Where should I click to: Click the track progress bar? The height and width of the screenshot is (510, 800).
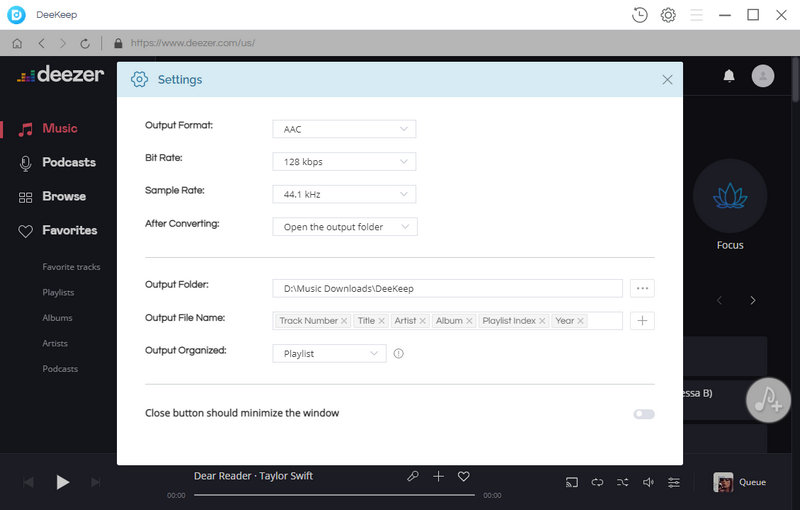coord(334,495)
